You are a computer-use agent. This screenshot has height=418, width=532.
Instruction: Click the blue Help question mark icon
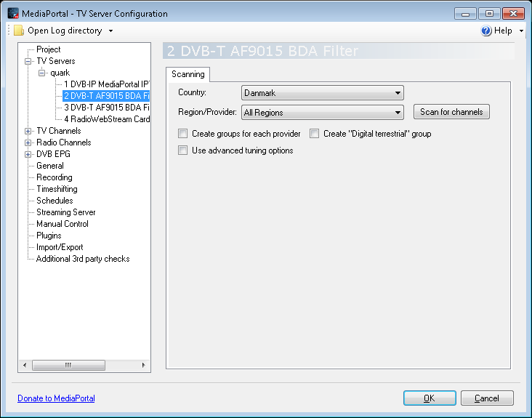486,31
